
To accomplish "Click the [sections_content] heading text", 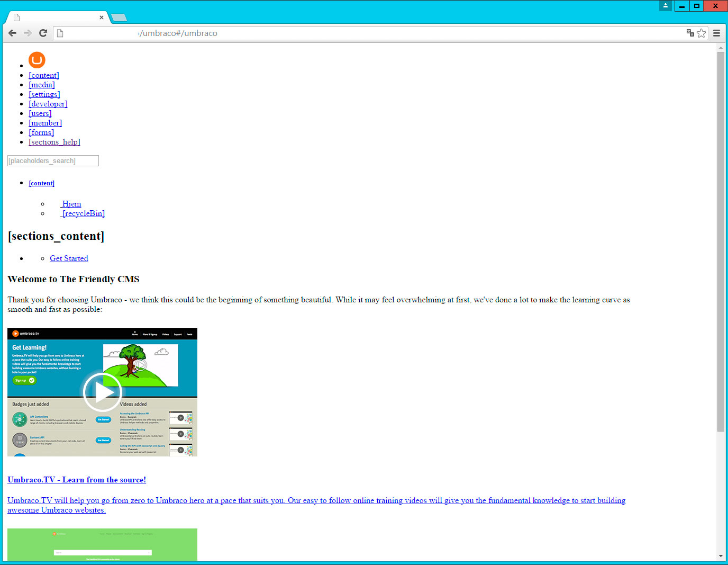I will point(56,236).
